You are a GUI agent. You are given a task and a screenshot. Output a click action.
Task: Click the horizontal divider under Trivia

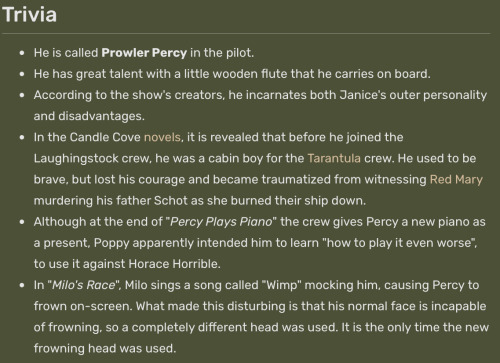pos(246,33)
